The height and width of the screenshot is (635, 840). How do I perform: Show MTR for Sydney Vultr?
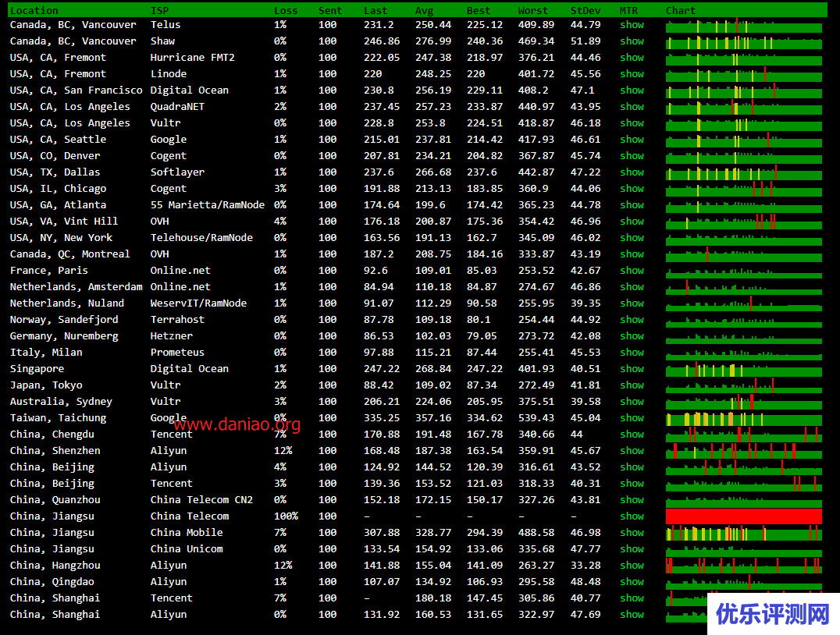632,402
